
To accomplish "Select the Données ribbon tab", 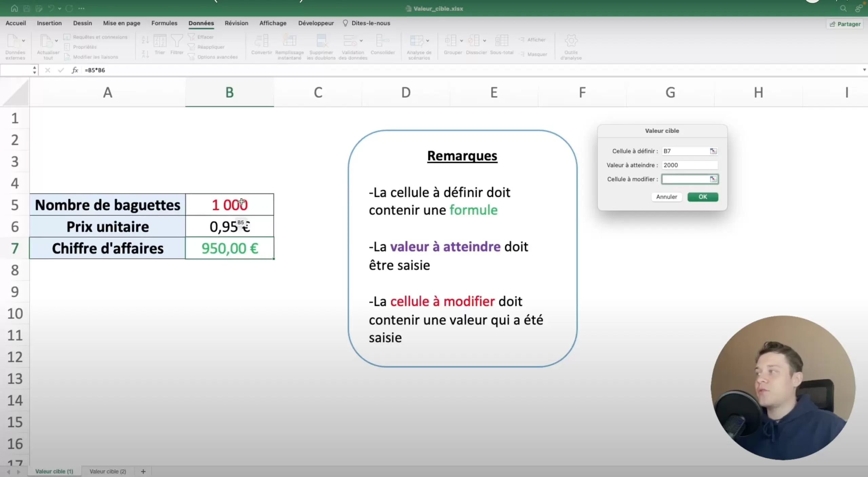I will pyautogui.click(x=201, y=23).
